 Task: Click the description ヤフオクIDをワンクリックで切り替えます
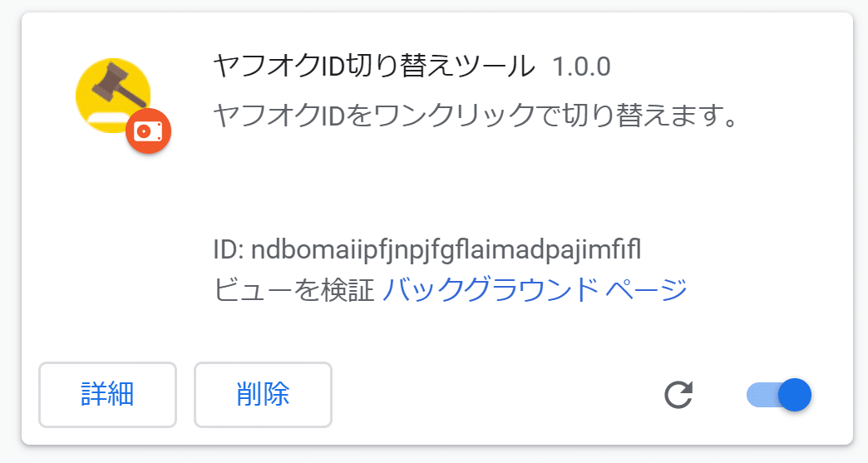[476, 116]
